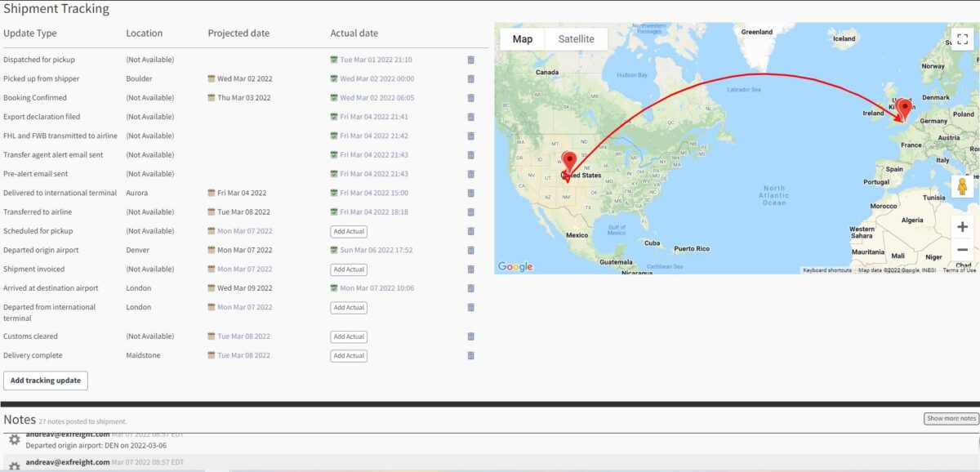980x472 pixels.
Task: Zoom in on the map
Action: [x=962, y=227]
